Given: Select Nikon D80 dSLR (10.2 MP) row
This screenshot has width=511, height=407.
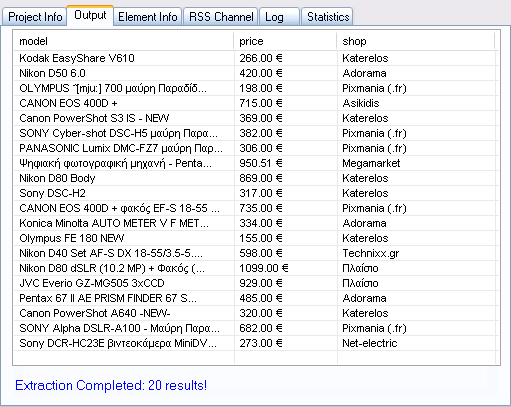Looking at the screenshot, I should click(255, 268).
